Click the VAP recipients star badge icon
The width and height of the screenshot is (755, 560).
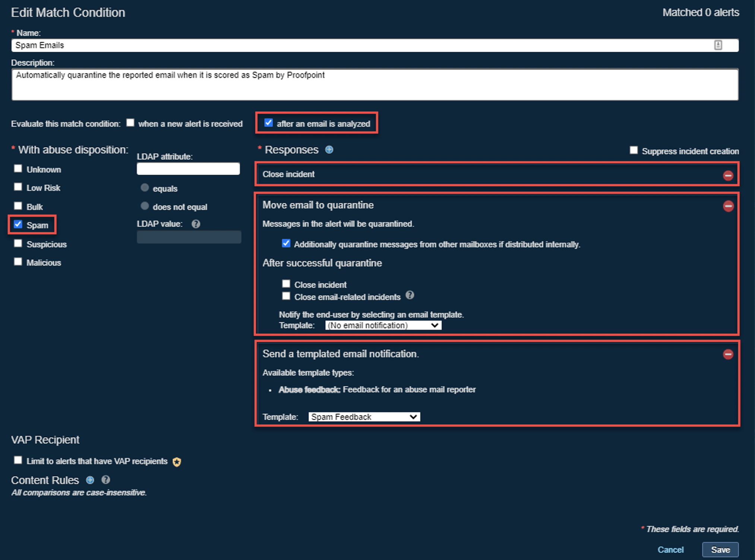pyautogui.click(x=177, y=462)
